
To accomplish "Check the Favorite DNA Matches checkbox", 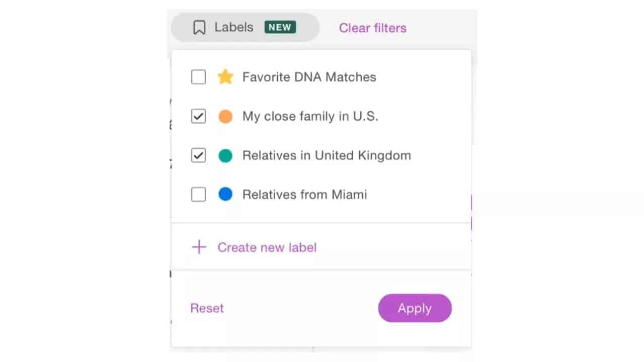I will [198, 77].
